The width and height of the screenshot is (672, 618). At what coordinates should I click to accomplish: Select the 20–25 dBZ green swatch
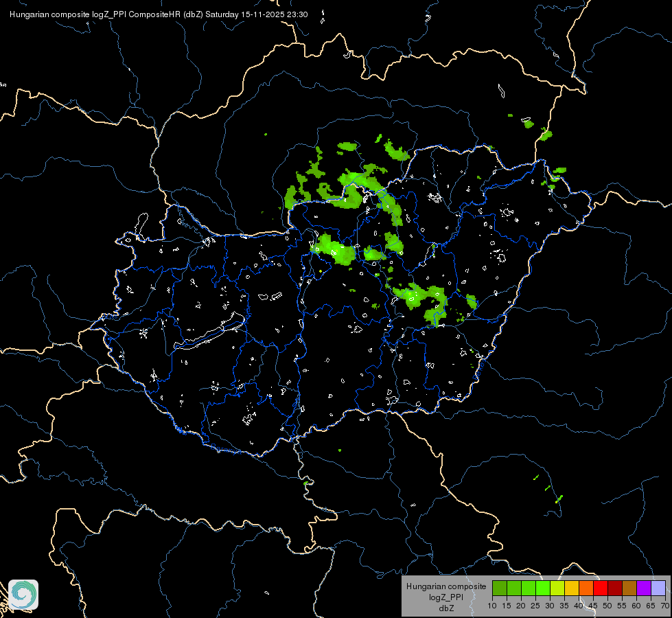529,588
